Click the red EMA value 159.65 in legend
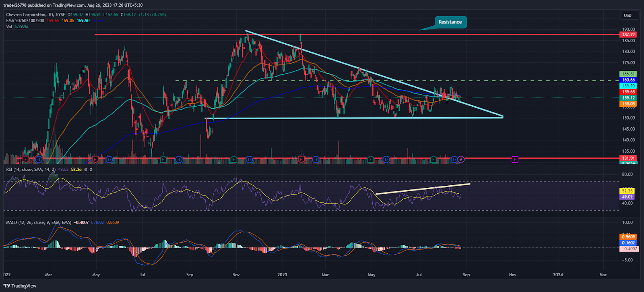 (53, 21)
